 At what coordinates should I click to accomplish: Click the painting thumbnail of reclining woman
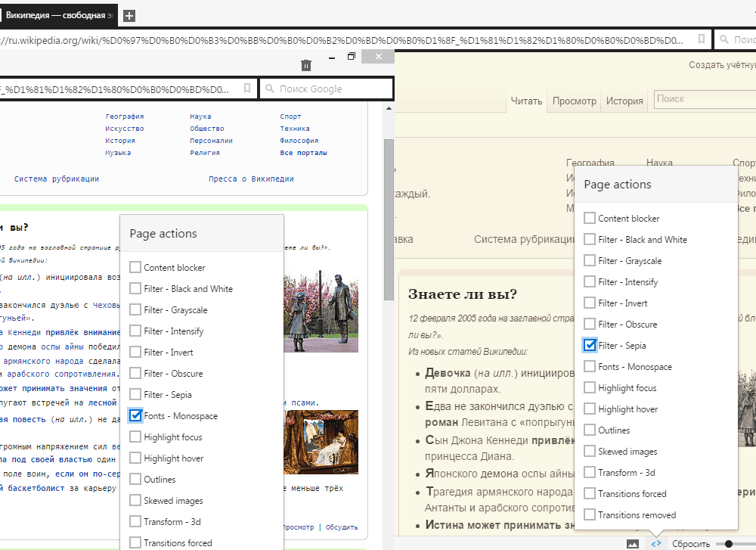321,442
